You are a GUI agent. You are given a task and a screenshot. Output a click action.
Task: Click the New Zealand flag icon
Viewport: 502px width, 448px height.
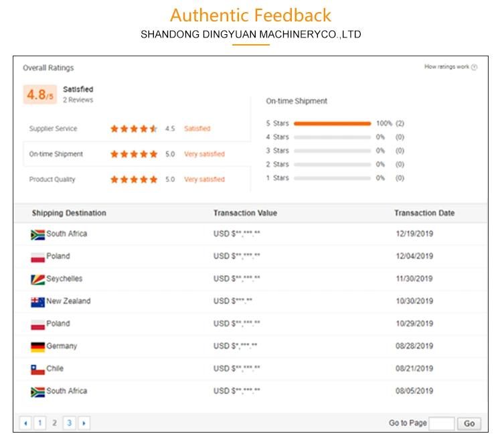(x=37, y=302)
